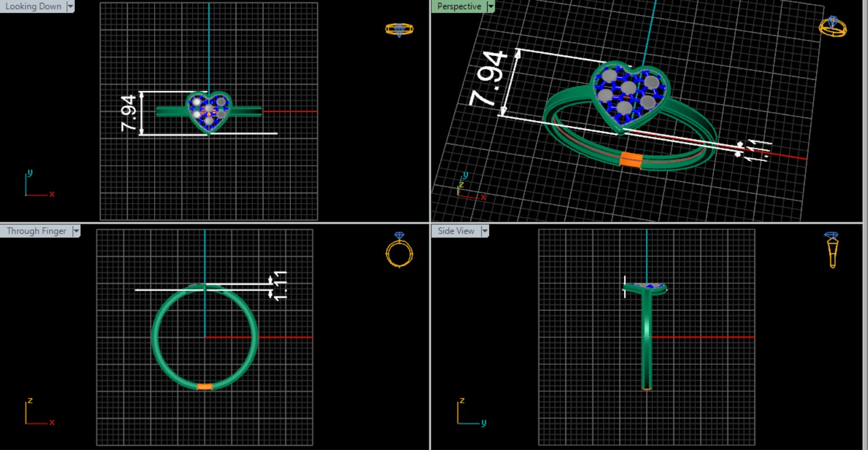The height and width of the screenshot is (450, 868).
Task: Expand the Side View viewport dropdown menu
Action: [x=484, y=231]
